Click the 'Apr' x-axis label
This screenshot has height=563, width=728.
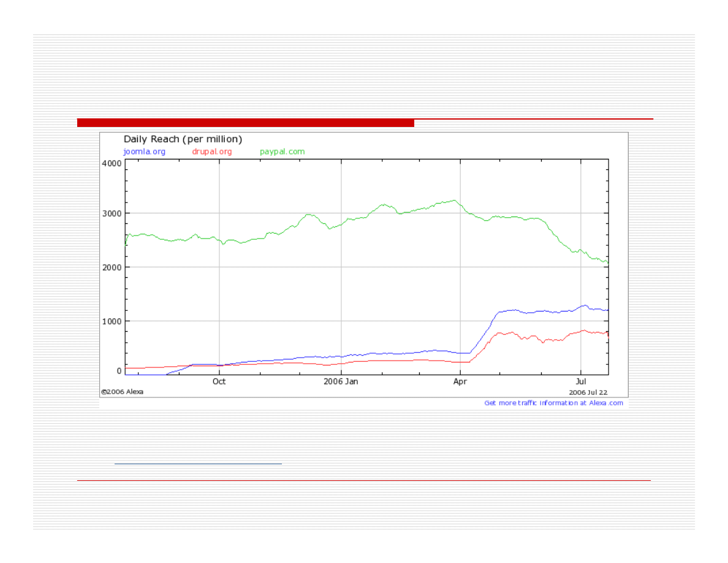460,381
